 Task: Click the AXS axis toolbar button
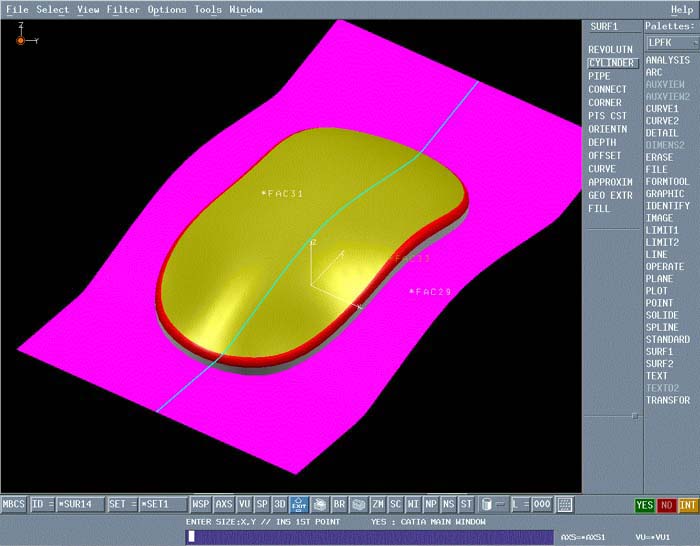pyautogui.click(x=224, y=505)
